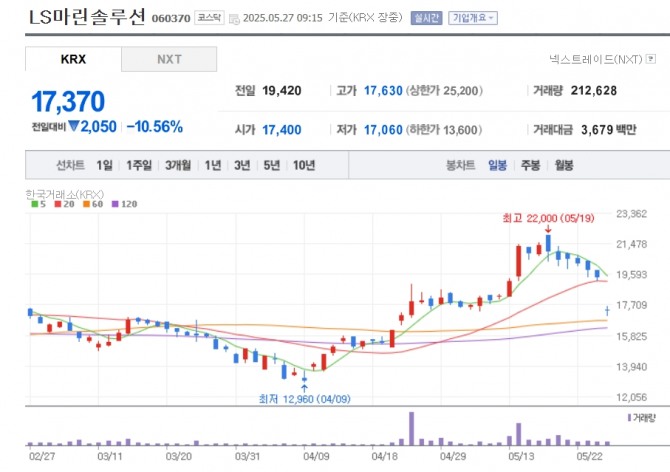Select the 3개월 chart range
The width and height of the screenshot is (670, 472).
click(178, 165)
